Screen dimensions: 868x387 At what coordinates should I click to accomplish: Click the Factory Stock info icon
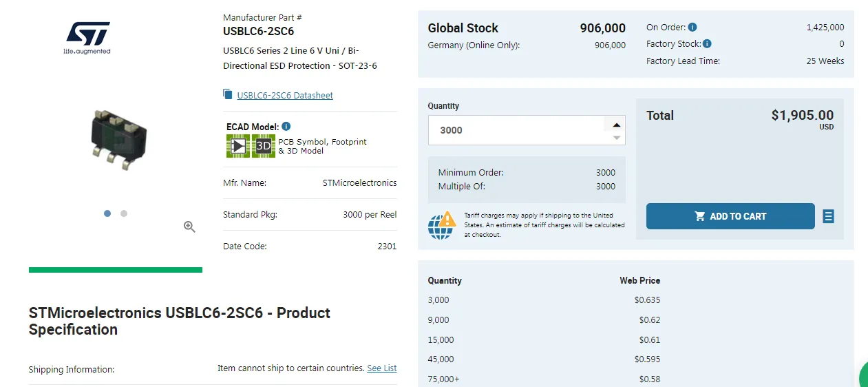pyautogui.click(x=707, y=44)
